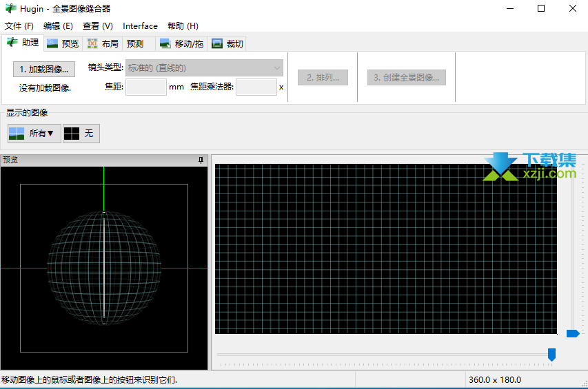Open the 帮助 (H) menu

[x=183, y=26]
